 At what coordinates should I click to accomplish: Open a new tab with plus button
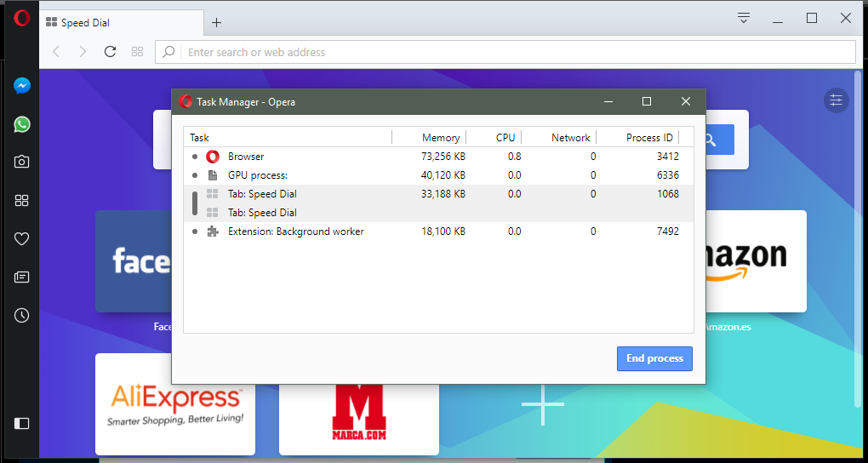(x=217, y=23)
